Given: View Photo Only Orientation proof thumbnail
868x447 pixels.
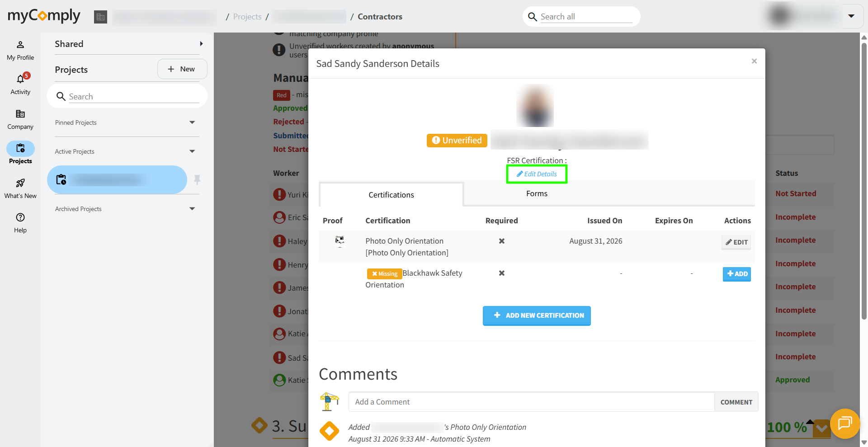Looking at the screenshot, I should pos(340,241).
